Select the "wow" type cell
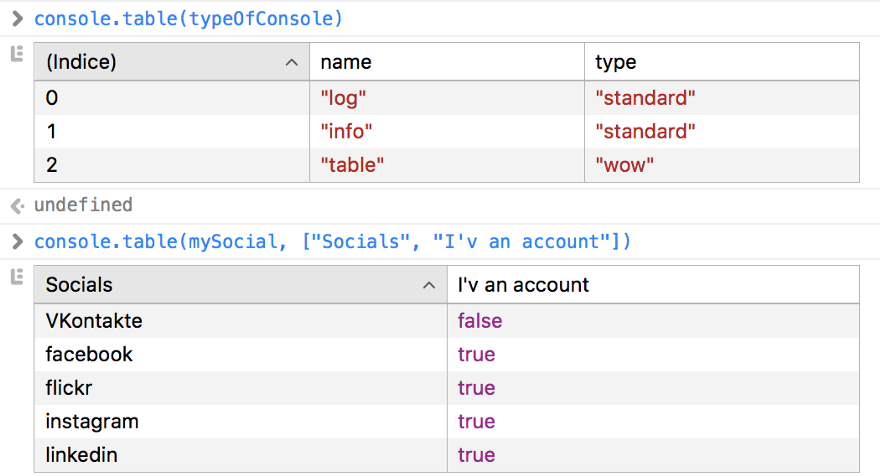 coord(625,165)
